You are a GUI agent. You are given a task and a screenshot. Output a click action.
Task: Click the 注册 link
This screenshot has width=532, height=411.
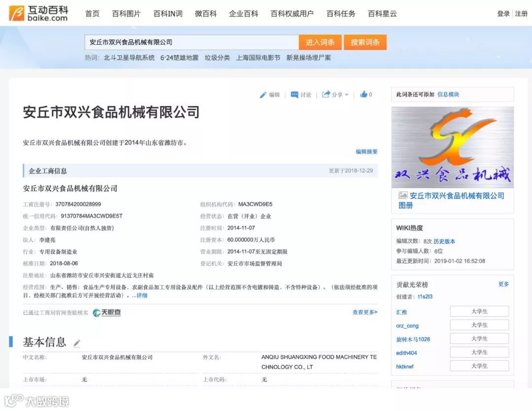click(x=521, y=14)
